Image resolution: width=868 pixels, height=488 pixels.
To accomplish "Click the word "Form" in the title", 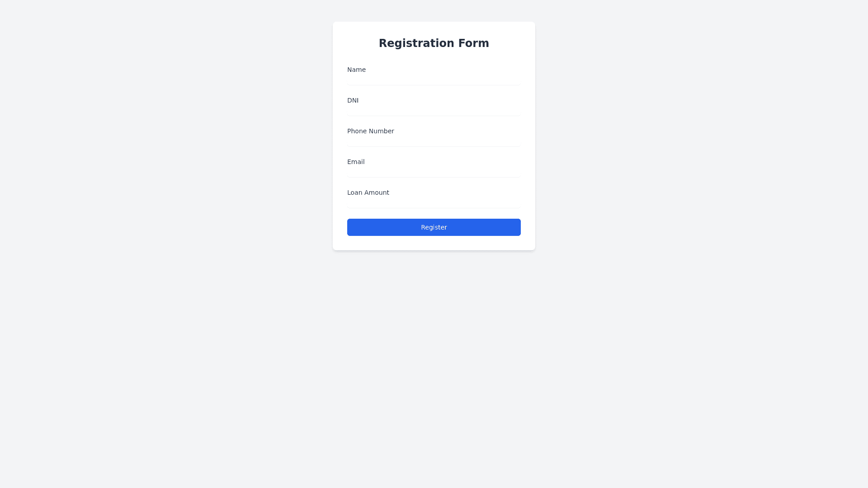I will click(x=473, y=43).
